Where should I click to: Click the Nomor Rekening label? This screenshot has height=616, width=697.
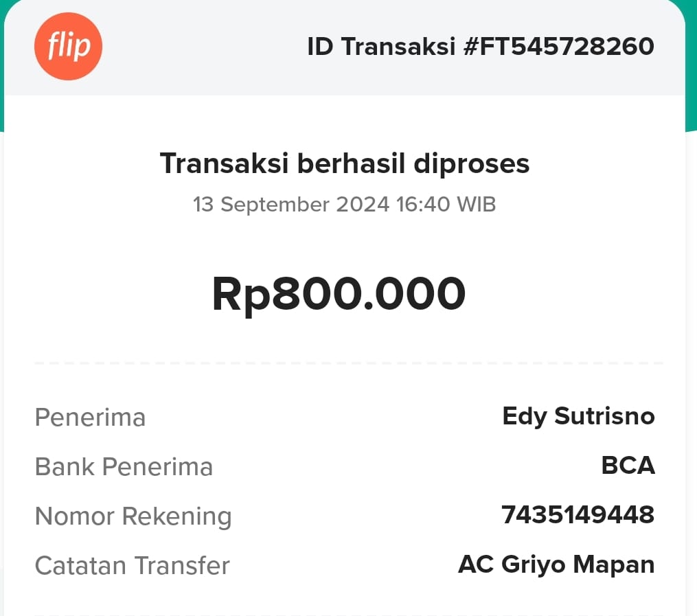tap(133, 516)
